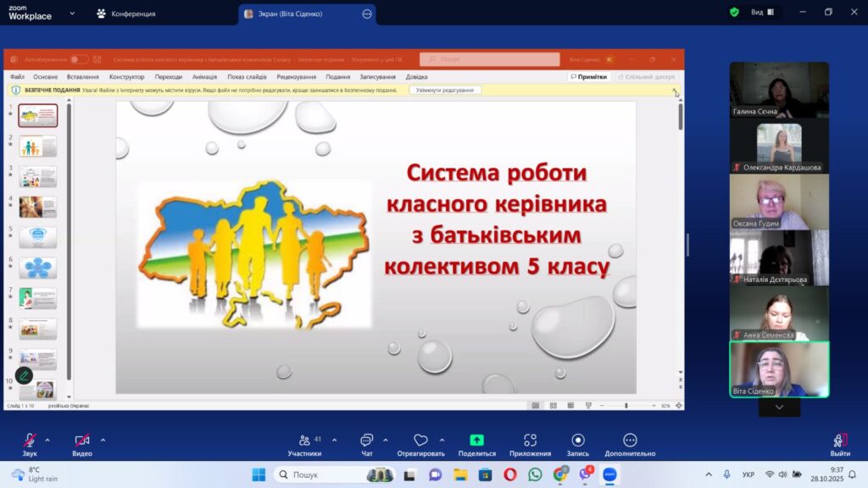
Task: Click the green pencil annotate button
Action: coord(25,374)
